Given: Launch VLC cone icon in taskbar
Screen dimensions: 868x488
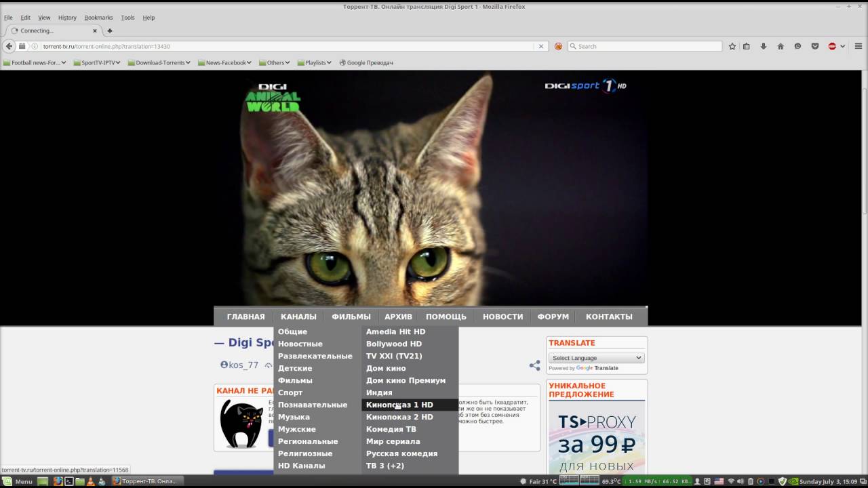Looking at the screenshot, I should 91,481.
